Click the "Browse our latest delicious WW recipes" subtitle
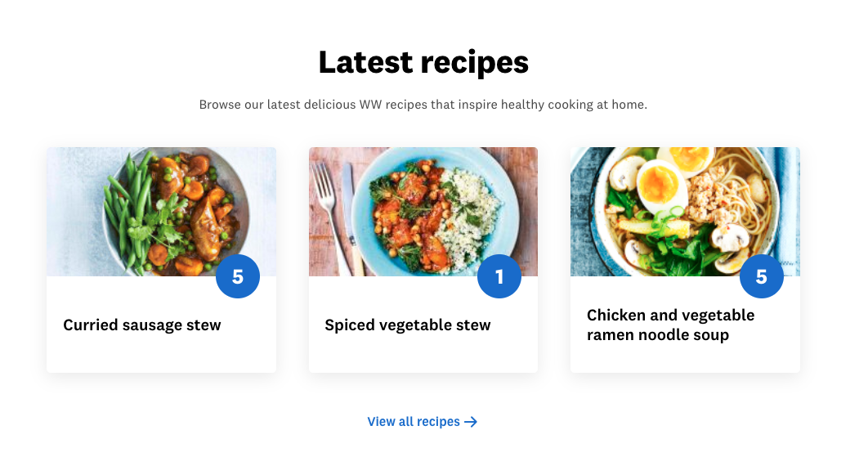This screenshot has height=457, width=868. pyautogui.click(x=423, y=105)
